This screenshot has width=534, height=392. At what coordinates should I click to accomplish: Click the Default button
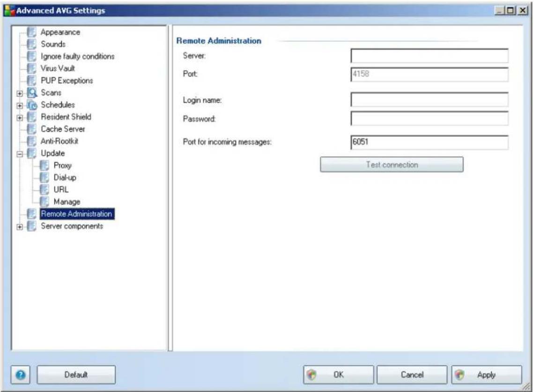click(76, 375)
